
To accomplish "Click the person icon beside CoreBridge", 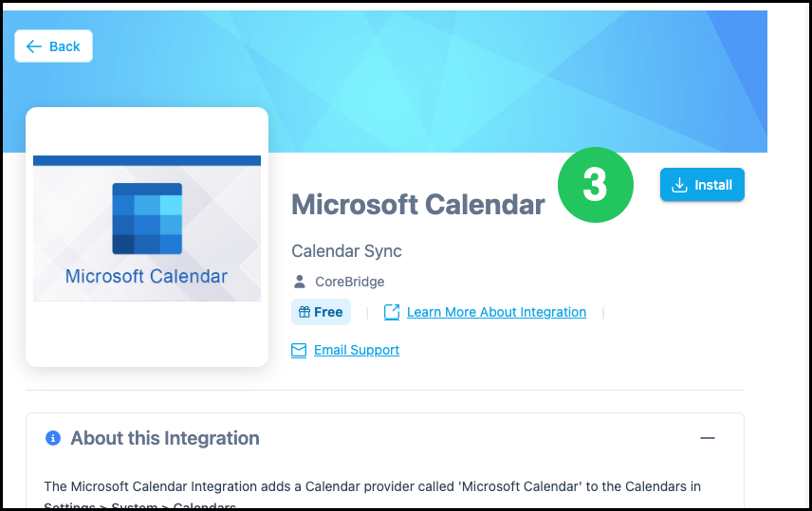I will 300,282.
